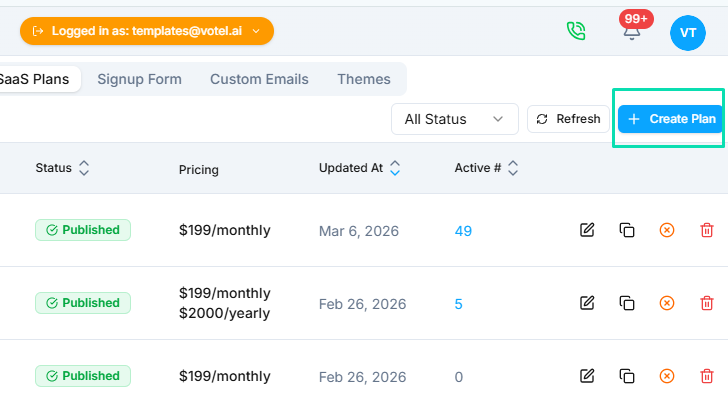728x411 pixels.
Task: Duplicate the plan updated Mar 6, 2026
Action: (627, 230)
